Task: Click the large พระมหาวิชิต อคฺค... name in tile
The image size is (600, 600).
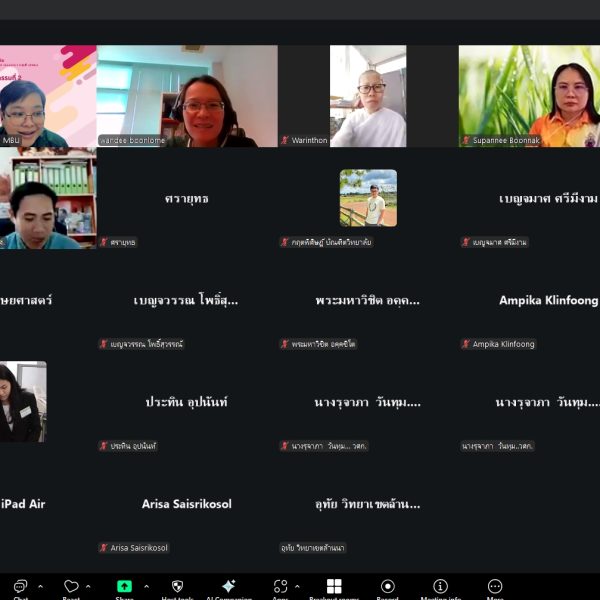Action: pyautogui.click(x=368, y=300)
